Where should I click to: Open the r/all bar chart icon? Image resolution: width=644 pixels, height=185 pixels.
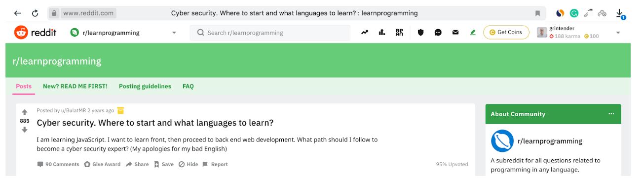point(381,33)
